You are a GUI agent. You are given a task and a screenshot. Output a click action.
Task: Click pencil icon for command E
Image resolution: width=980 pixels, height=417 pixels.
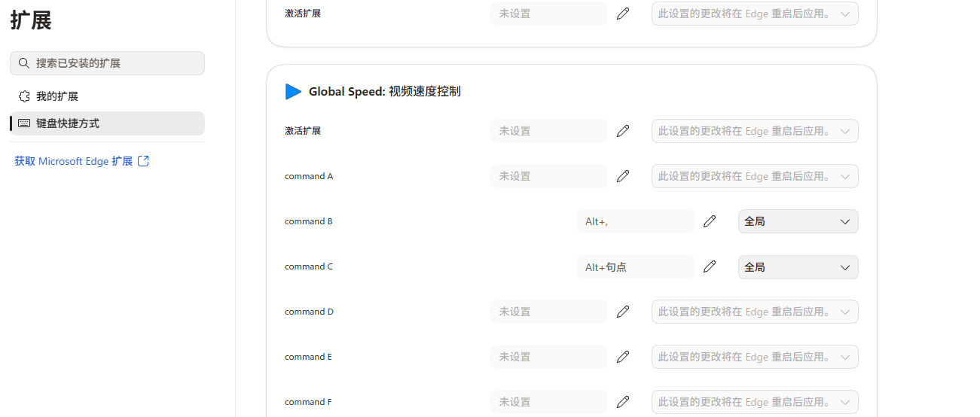tap(623, 357)
